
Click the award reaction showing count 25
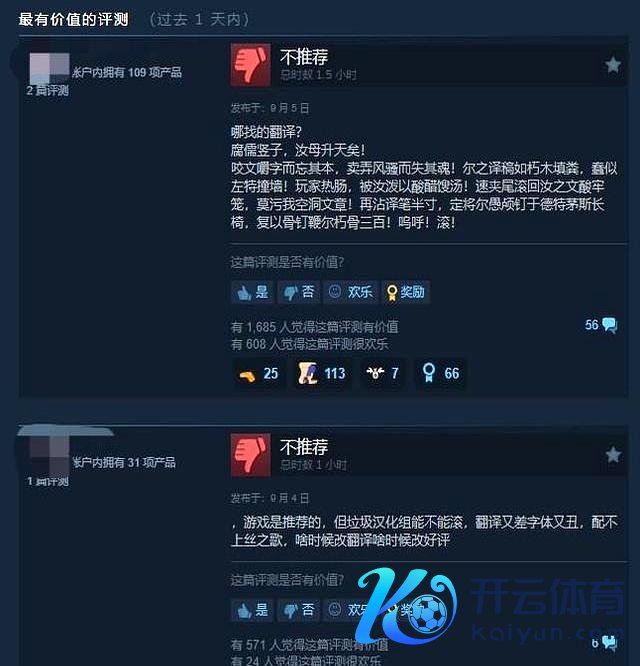258,374
